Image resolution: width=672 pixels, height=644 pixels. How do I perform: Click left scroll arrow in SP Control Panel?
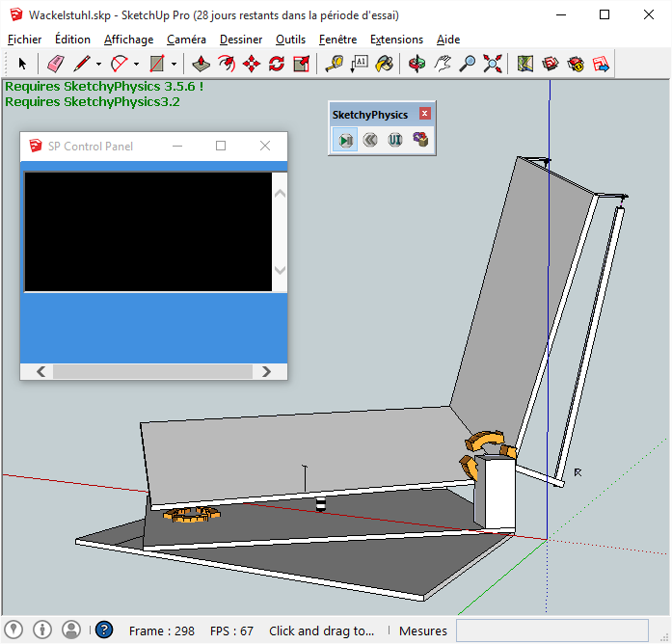pos(41,371)
